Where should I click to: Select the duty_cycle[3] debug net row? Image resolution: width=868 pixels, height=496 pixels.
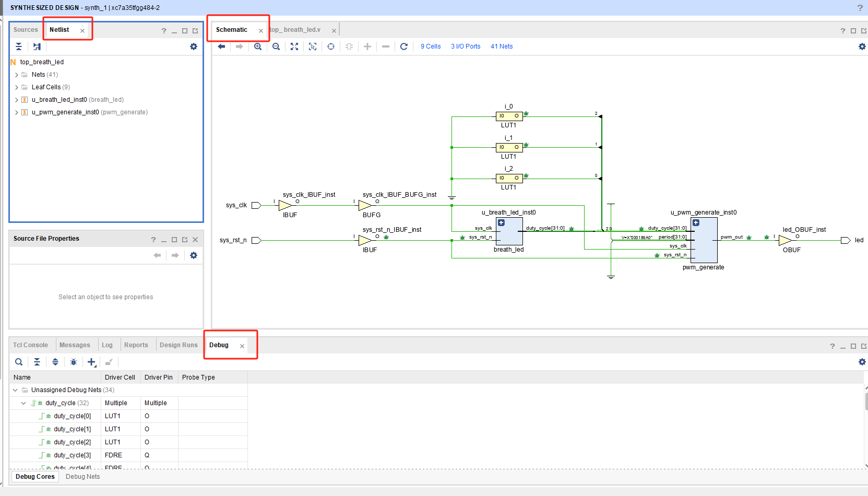(x=128, y=455)
